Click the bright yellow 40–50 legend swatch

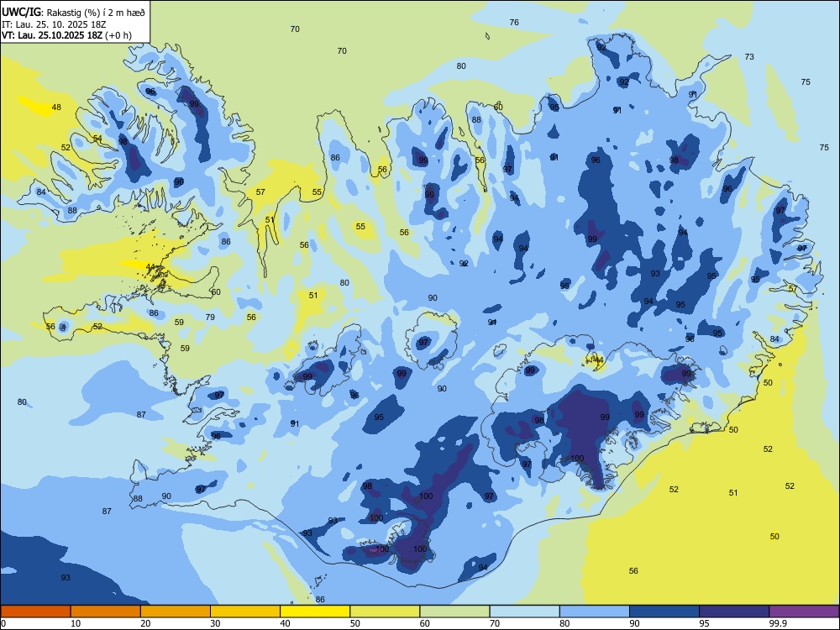click(x=315, y=612)
